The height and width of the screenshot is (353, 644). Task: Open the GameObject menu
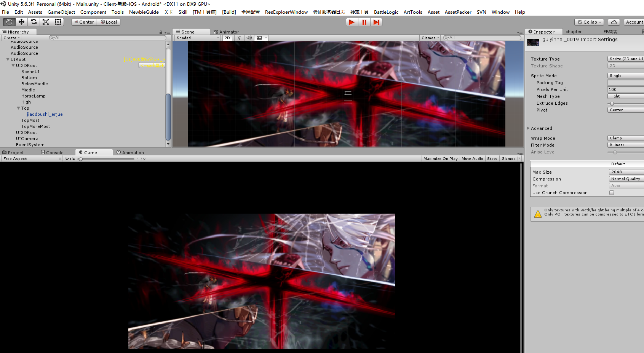coord(61,12)
